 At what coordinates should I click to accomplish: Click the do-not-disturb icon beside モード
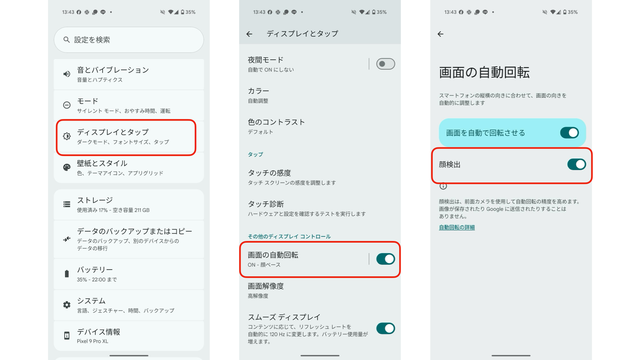coord(67,105)
